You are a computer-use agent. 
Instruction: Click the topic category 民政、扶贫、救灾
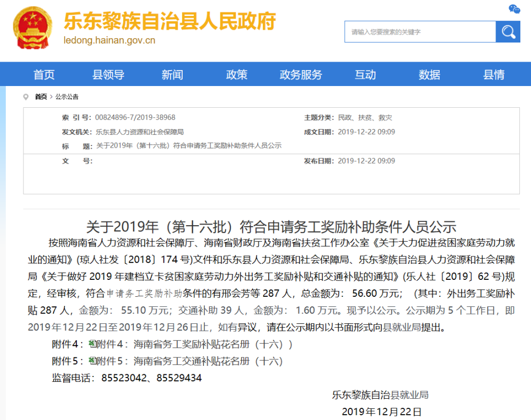(x=365, y=117)
